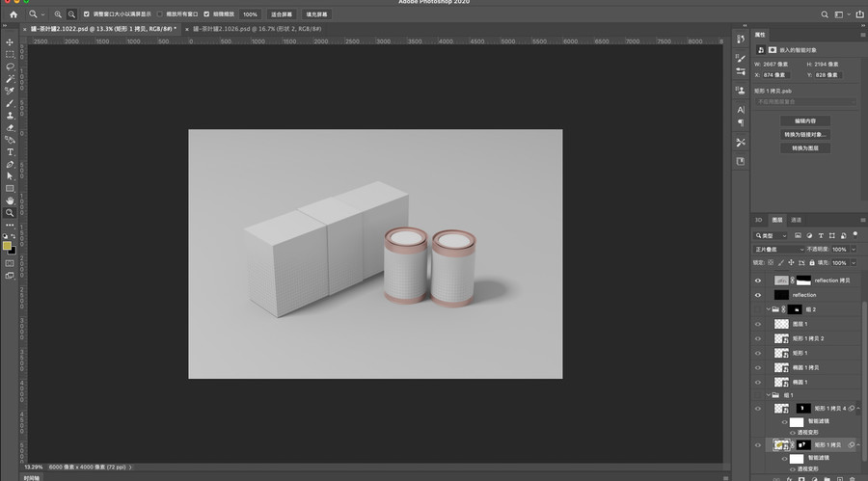Switch to the 通道 channels tab

click(796, 221)
